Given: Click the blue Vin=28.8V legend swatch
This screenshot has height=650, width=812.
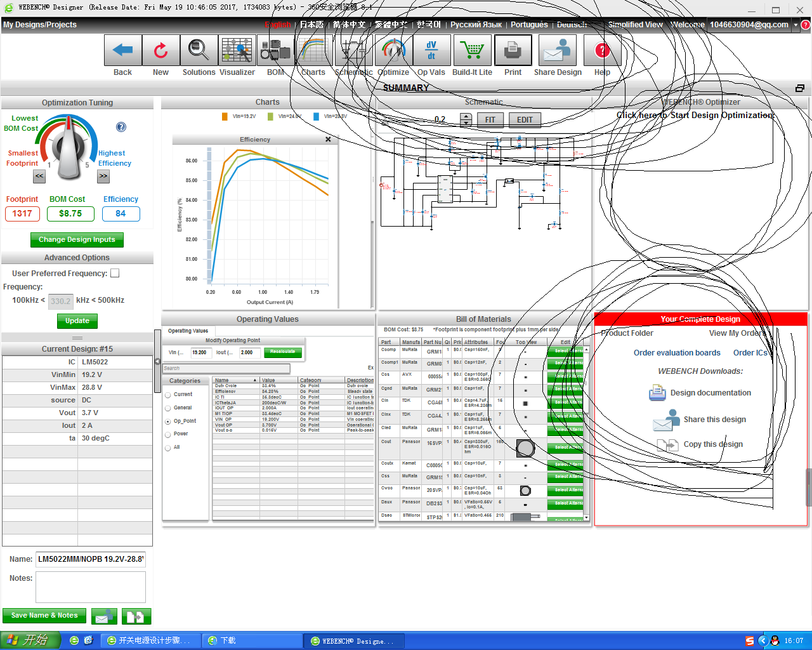Looking at the screenshot, I should click(316, 116).
